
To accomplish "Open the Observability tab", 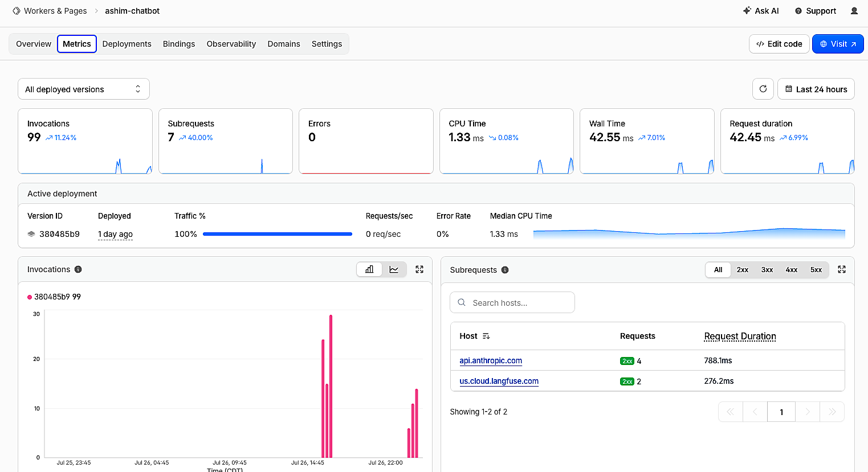I will click(x=231, y=44).
